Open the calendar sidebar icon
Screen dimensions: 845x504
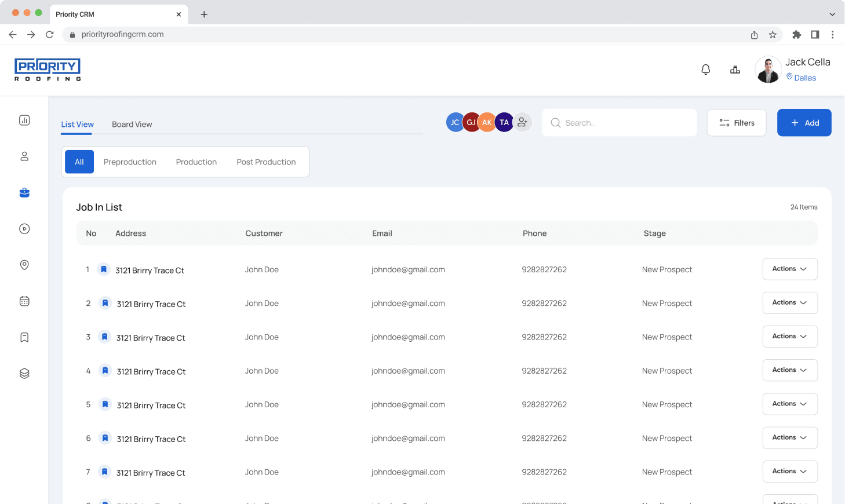pos(24,301)
